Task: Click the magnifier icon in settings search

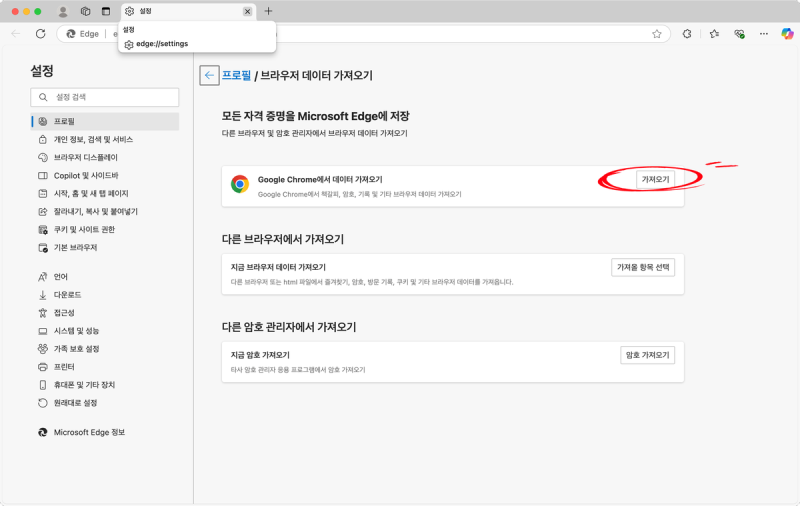Action: 43,97
